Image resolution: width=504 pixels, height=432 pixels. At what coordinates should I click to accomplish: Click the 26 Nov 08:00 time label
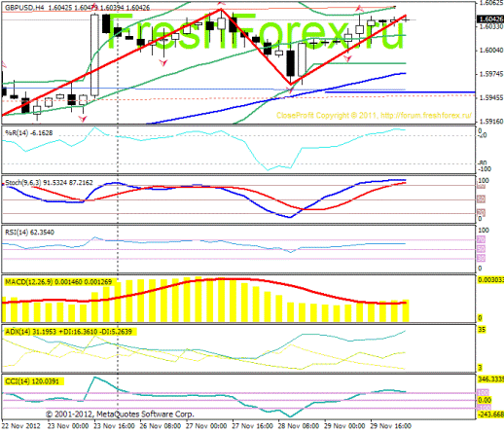pos(161,426)
